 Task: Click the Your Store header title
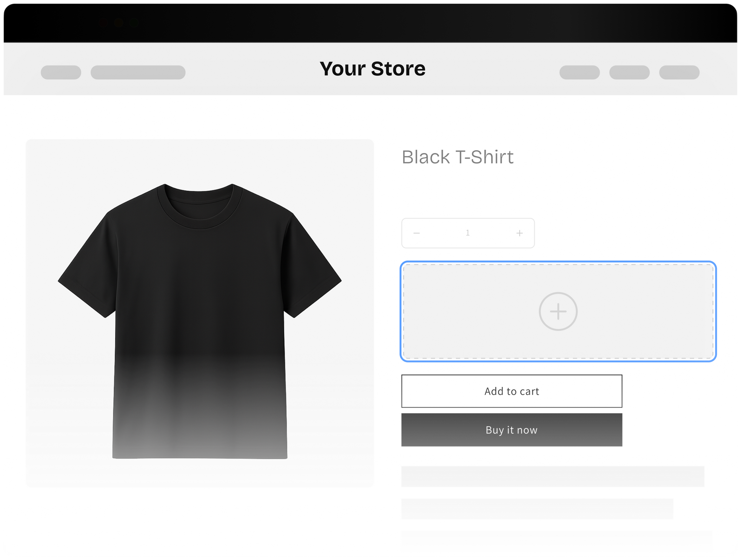pyautogui.click(x=372, y=69)
